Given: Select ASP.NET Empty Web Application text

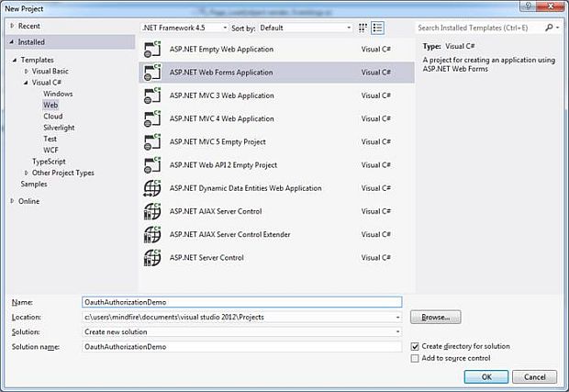Looking at the screenshot, I should coord(221,49).
